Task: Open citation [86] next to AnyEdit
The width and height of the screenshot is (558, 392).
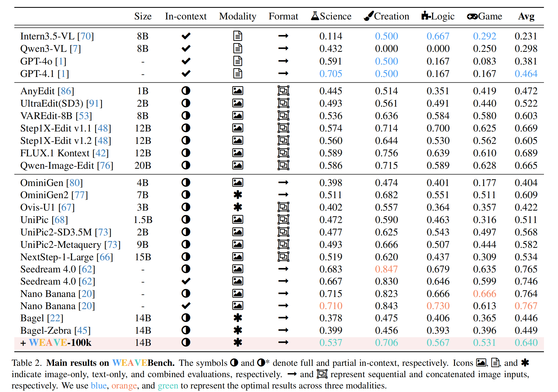Action: tap(66, 91)
